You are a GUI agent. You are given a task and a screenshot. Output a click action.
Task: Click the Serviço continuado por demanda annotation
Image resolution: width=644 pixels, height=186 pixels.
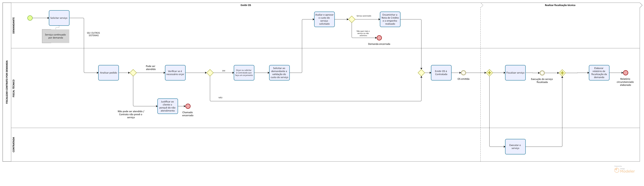tap(56, 36)
